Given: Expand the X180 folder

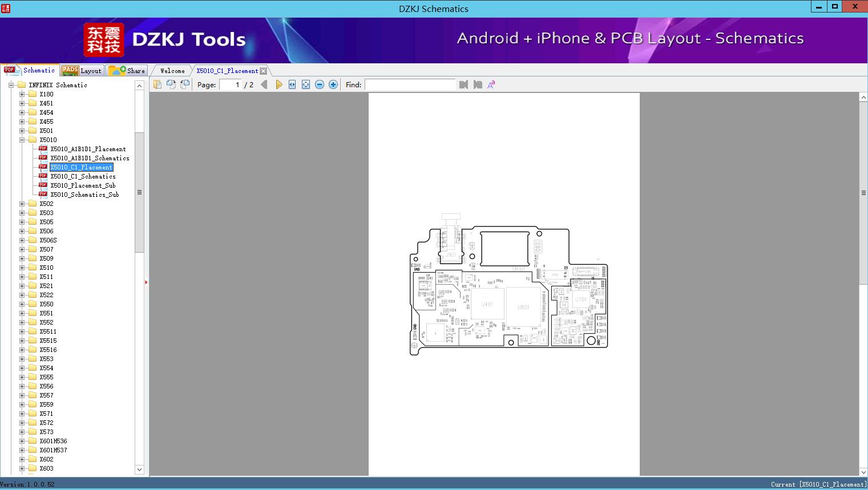Looking at the screenshot, I should coord(22,94).
